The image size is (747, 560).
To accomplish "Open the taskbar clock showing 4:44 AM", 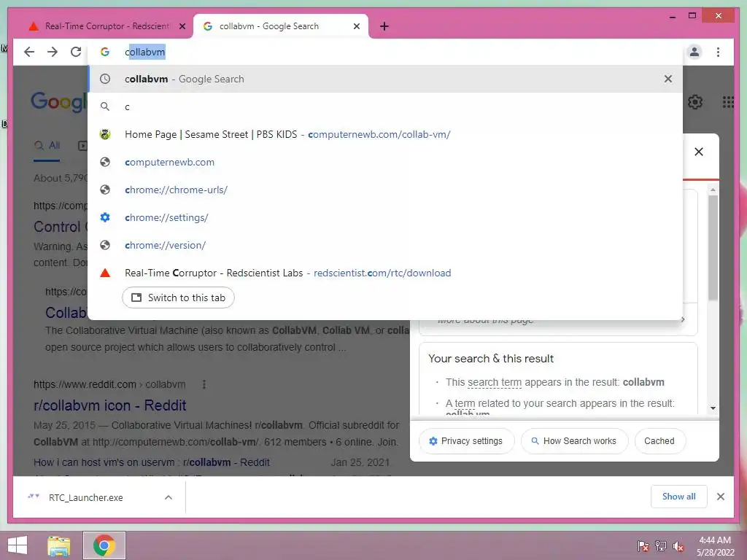I will click(715, 545).
